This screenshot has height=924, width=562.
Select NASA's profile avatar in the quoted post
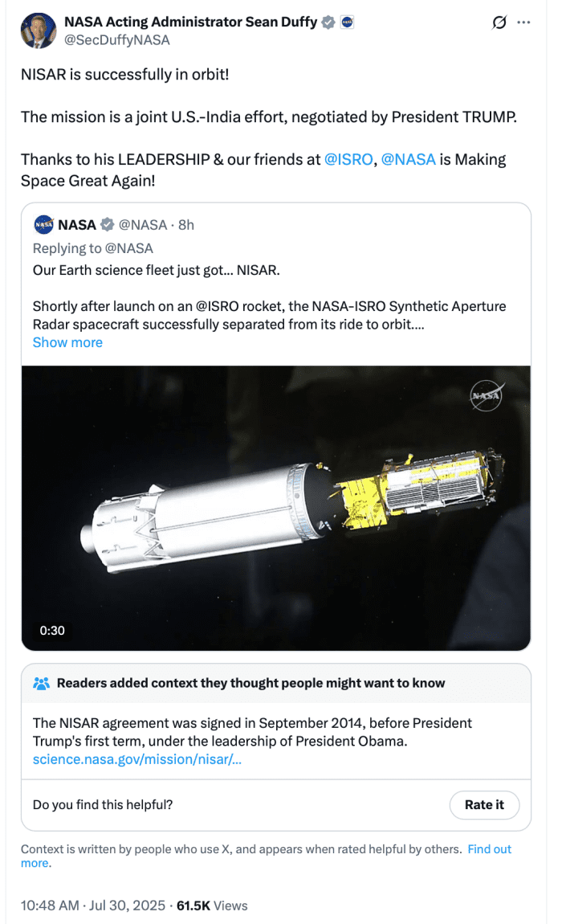(43, 224)
